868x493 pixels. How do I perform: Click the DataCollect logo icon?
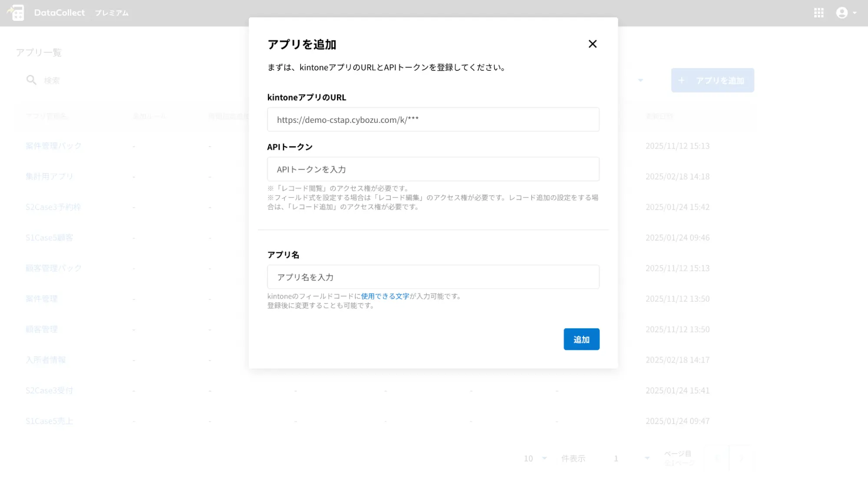pos(16,13)
